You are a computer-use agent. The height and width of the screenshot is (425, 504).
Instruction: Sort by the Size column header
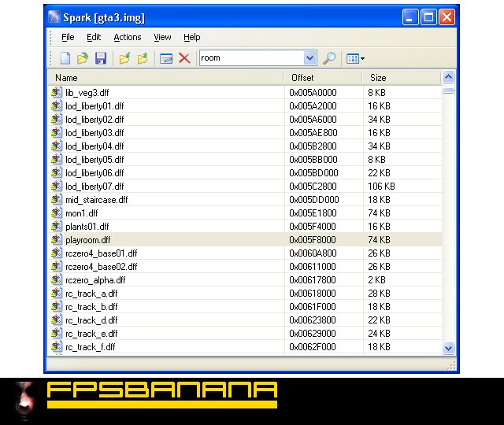[402, 78]
